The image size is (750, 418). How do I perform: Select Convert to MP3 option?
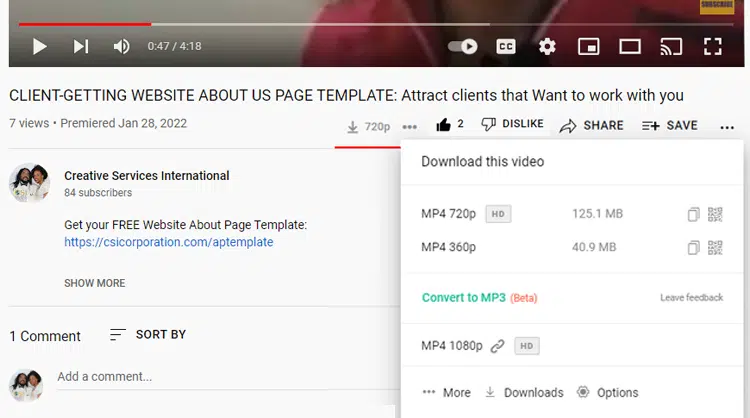click(x=463, y=298)
